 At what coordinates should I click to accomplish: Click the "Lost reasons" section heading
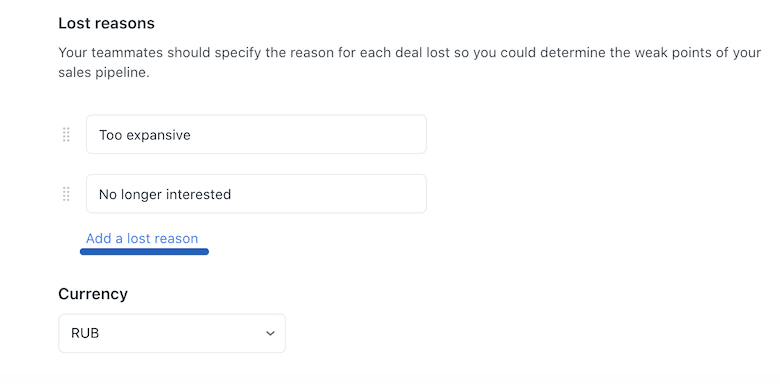pyautogui.click(x=106, y=23)
